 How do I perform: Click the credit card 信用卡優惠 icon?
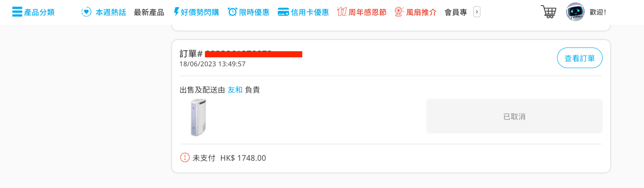pyautogui.click(x=283, y=12)
